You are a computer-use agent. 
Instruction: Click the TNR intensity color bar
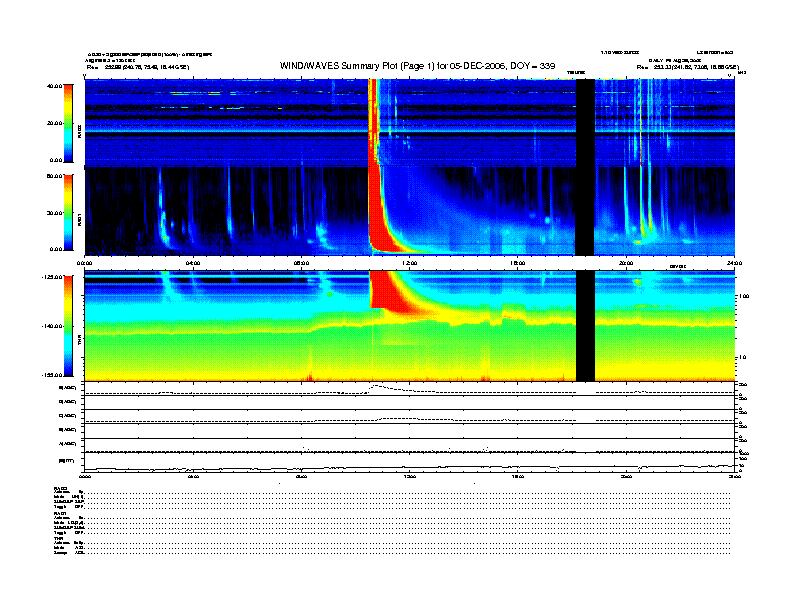(x=68, y=326)
